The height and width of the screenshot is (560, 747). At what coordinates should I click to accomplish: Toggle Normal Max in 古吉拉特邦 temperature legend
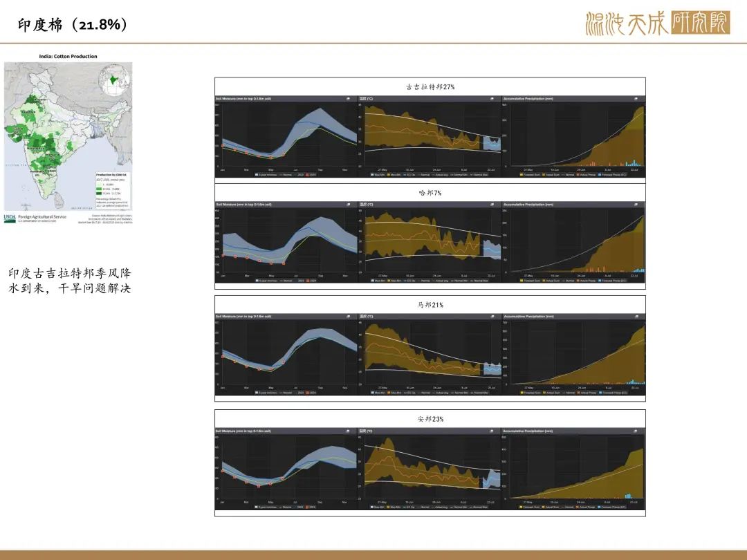480,175
